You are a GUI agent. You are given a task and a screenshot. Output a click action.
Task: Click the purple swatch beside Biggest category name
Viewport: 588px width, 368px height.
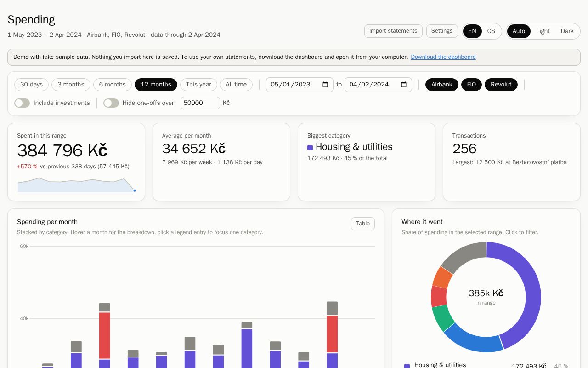click(x=310, y=148)
